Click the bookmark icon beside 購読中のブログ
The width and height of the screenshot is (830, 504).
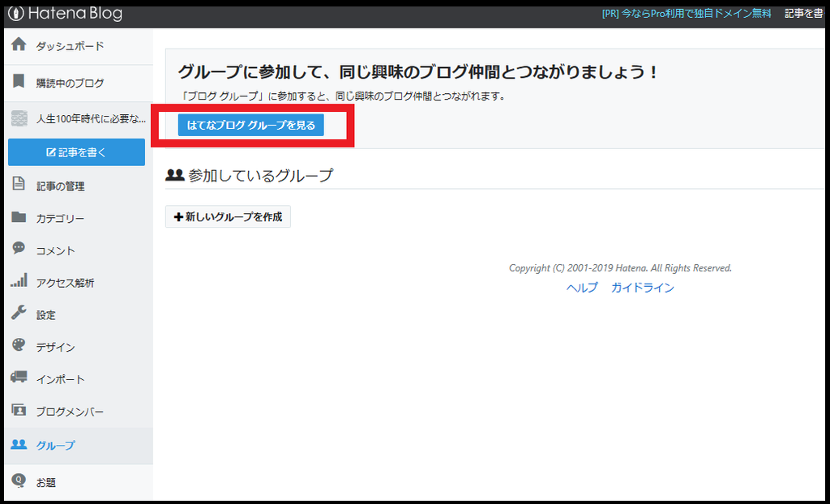(x=19, y=82)
